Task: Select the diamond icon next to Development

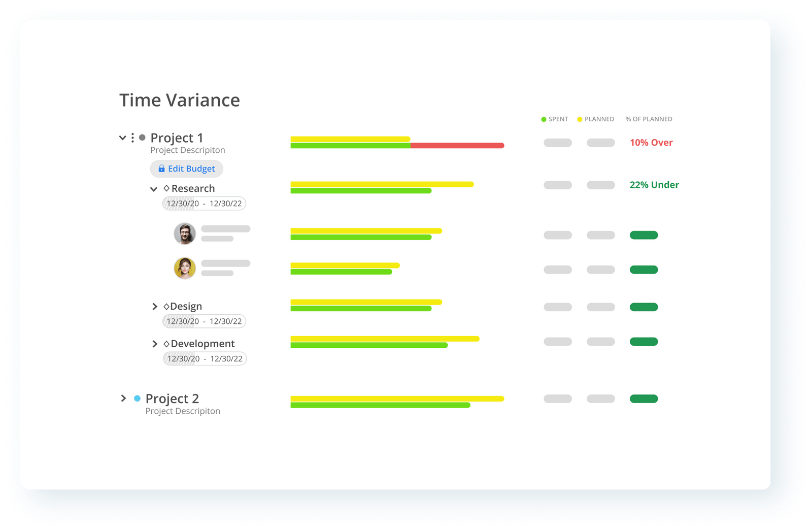Action: [x=166, y=343]
